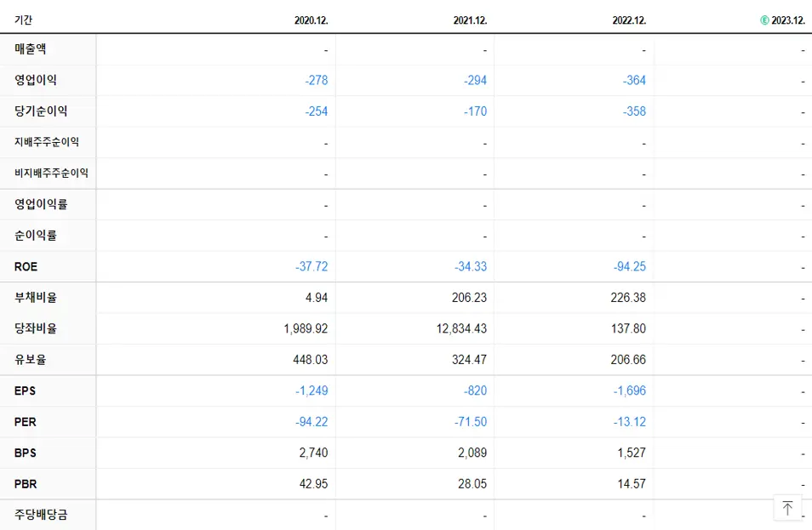
Task: Click BPS value 2,740
Action: click(x=313, y=453)
